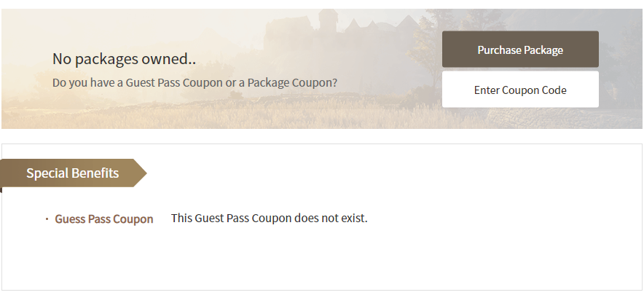
Task: Open the Enter Coupon Code dialog
Action: (x=520, y=90)
